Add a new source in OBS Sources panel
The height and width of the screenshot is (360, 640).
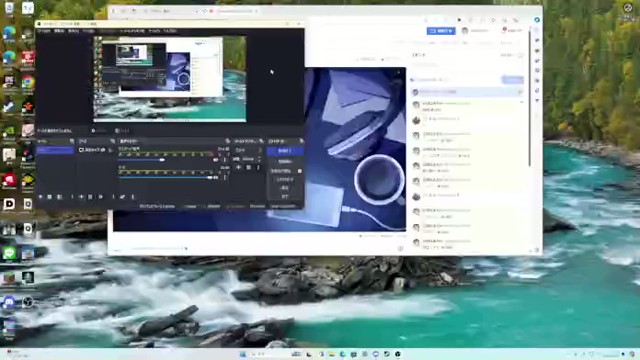coord(81,197)
